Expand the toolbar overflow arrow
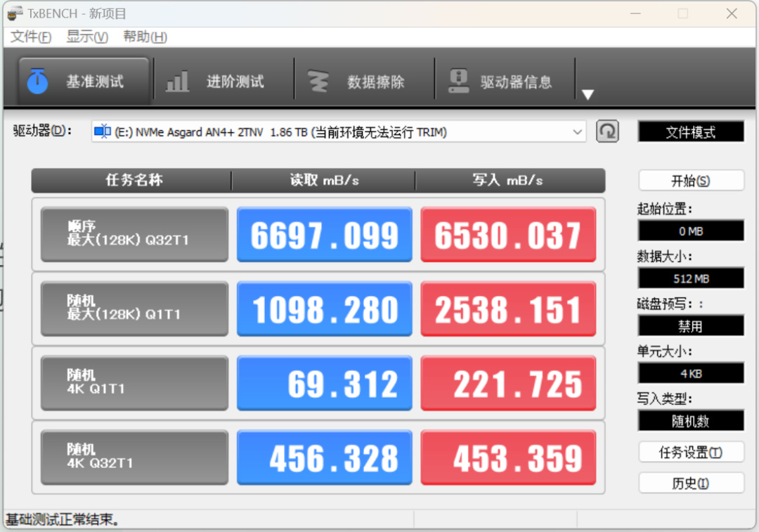 (x=588, y=94)
